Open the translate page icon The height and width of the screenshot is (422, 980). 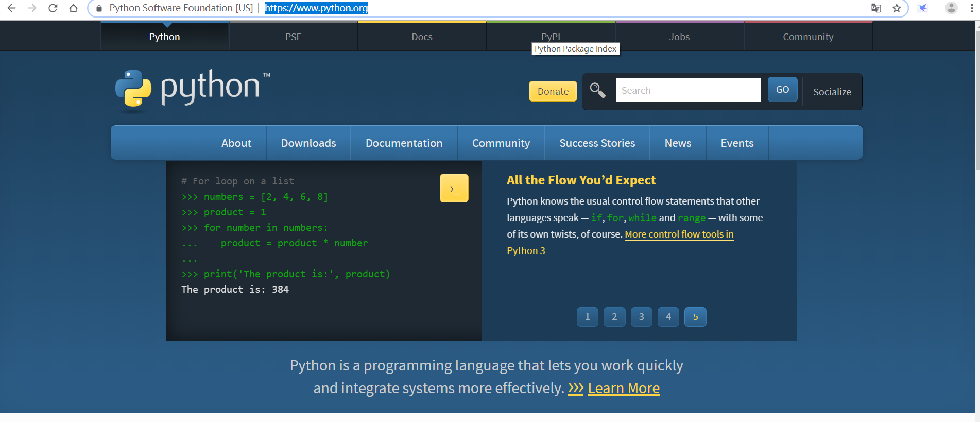click(875, 8)
